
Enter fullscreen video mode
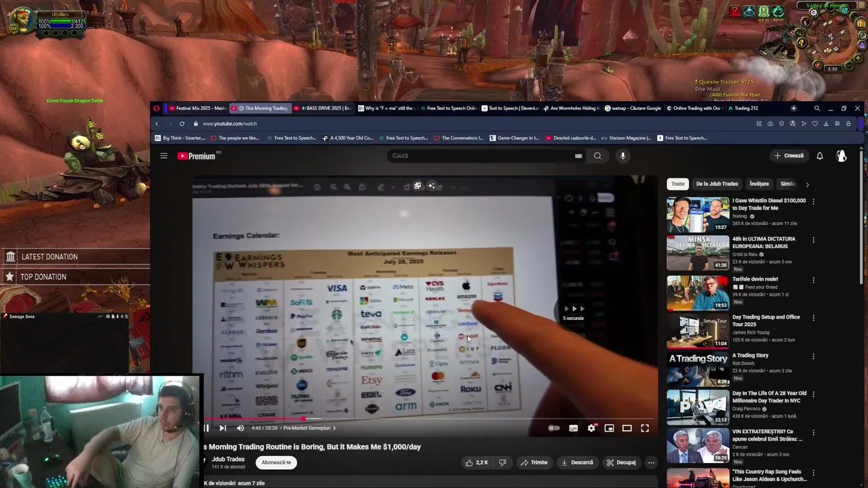coord(645,428)
